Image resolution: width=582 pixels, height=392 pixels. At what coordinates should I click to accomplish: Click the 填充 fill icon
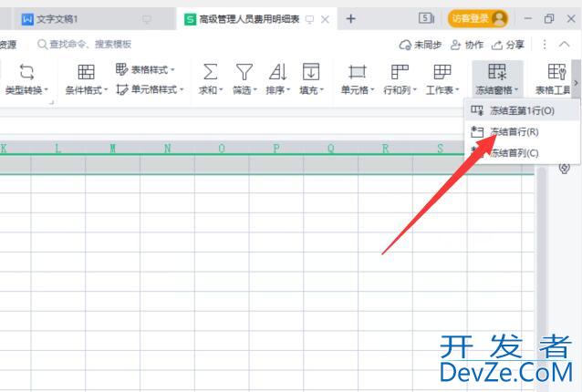[311, 72]
